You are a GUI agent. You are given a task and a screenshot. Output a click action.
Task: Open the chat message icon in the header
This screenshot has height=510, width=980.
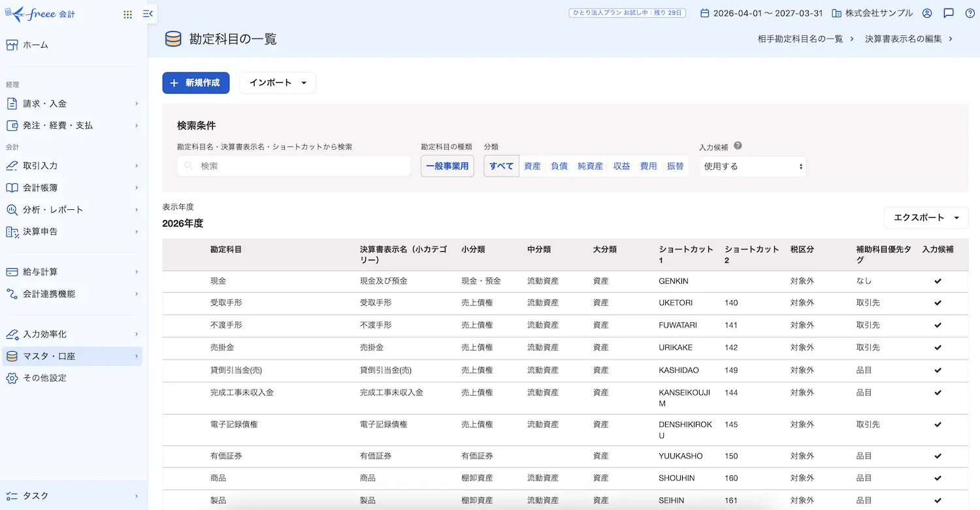coord(949,13)
